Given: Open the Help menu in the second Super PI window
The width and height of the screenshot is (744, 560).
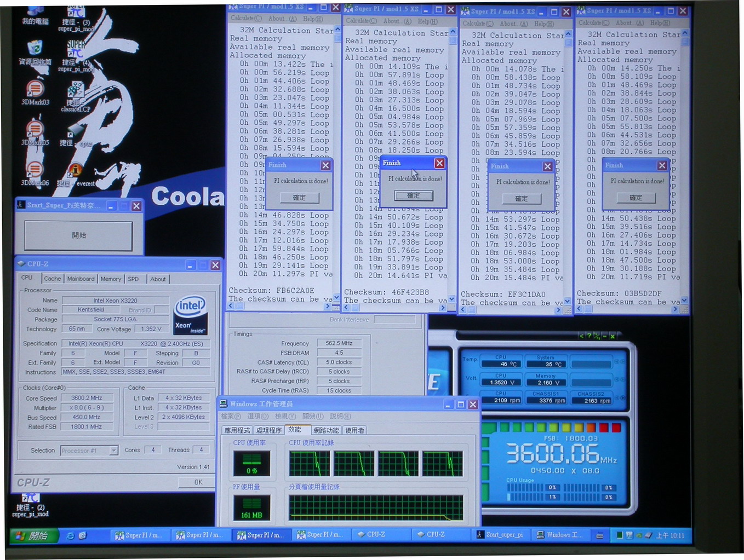Looking at the screenshot, I should click(427, 21).
